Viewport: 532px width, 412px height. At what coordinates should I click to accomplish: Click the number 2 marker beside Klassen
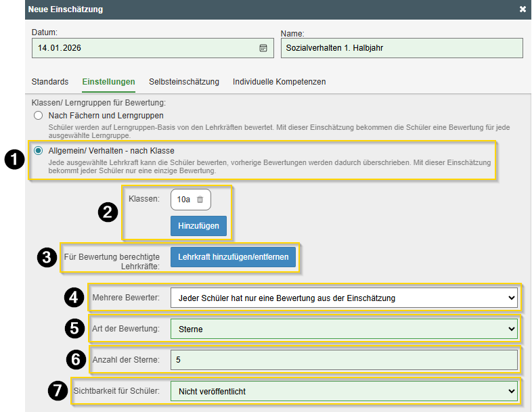pos(108,212)
